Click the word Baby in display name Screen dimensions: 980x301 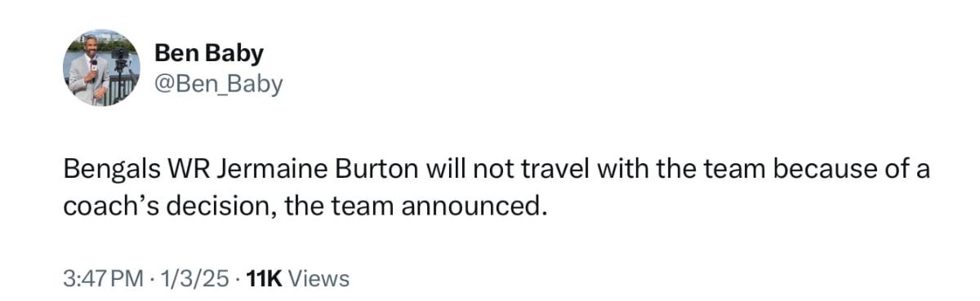click(x=236, y=54)
